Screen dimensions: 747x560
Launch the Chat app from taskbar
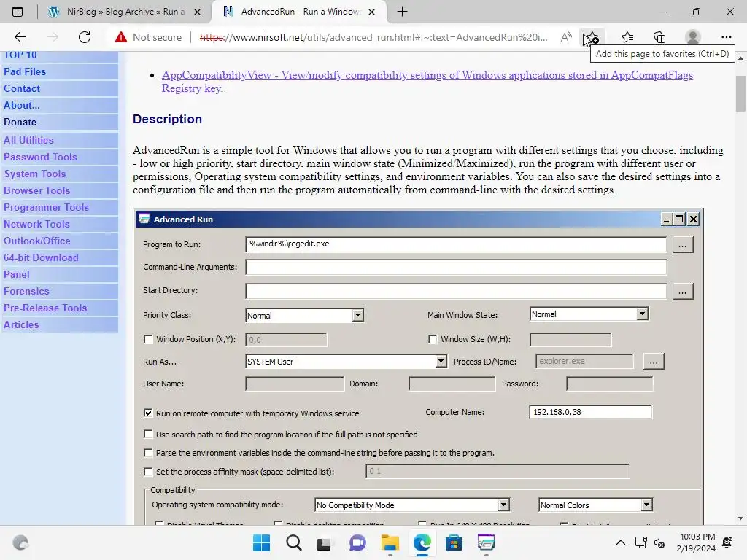click(357, 542)
